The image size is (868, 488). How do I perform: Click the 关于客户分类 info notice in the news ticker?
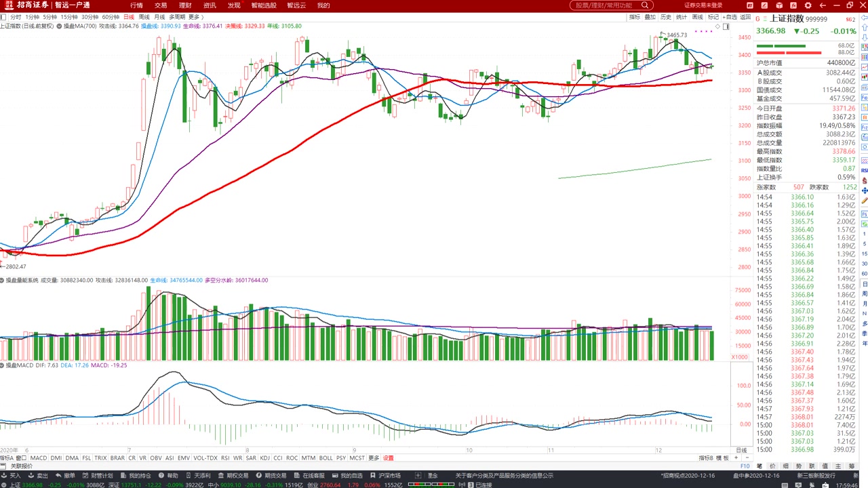click(504, 476)
